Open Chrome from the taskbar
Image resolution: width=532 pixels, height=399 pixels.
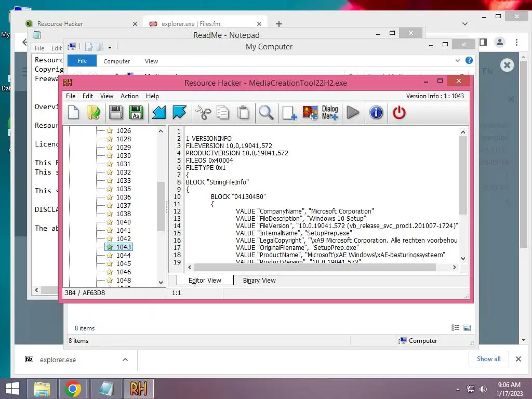click(73, 389)
